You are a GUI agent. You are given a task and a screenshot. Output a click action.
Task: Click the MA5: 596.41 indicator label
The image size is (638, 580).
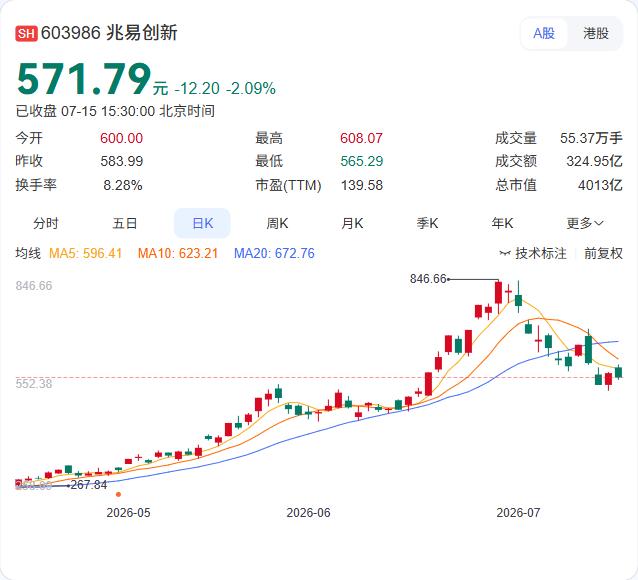point(85,254)
